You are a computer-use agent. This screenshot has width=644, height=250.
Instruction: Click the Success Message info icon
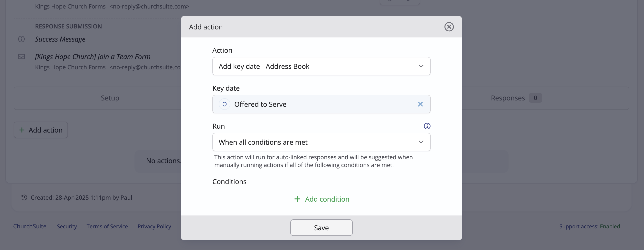pos(21,39)
